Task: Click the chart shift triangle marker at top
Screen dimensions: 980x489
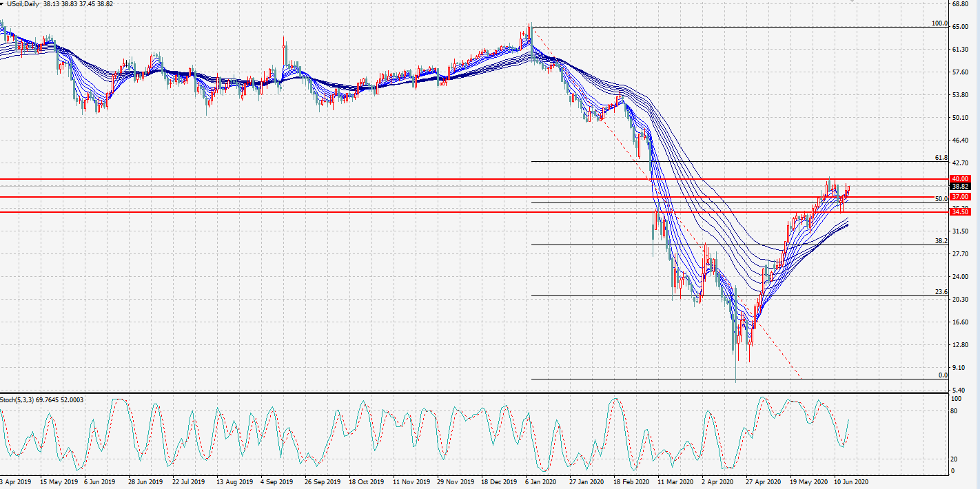Action: [x=853, y=2]
